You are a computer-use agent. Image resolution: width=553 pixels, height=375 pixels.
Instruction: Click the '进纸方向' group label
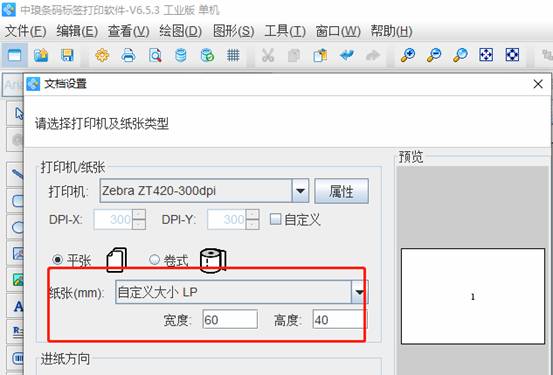point(65,359)
